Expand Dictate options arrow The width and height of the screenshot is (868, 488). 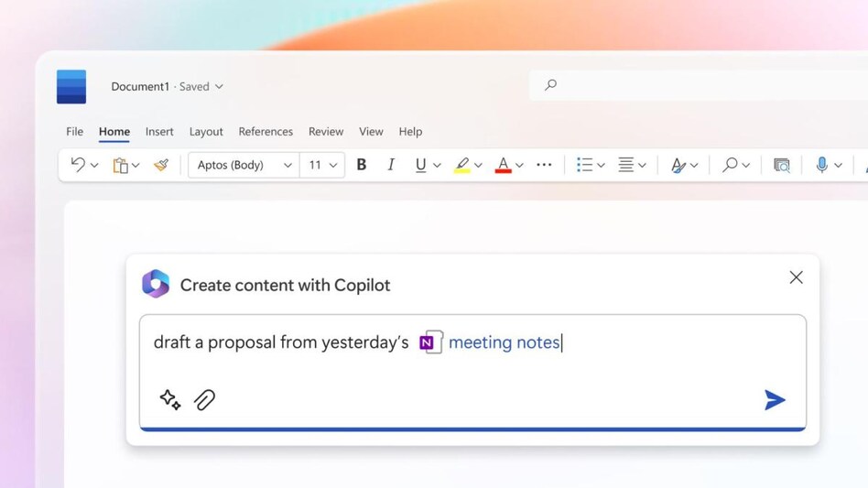click(838, 165)
